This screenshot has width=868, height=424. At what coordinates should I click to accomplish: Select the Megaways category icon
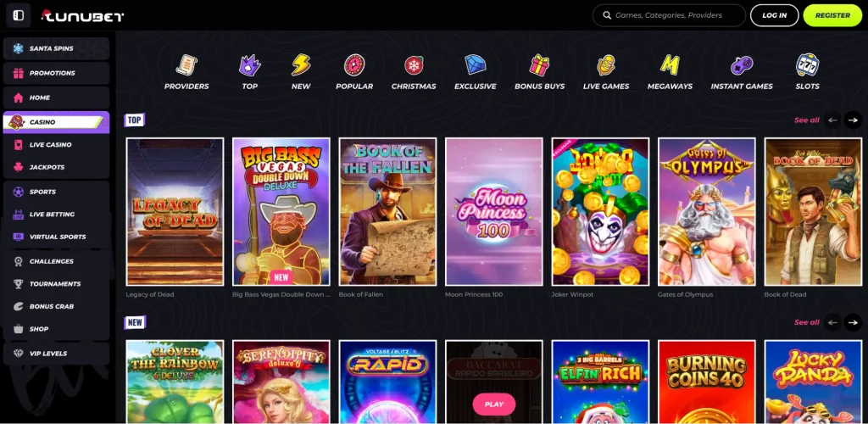[x=670, y=65]
